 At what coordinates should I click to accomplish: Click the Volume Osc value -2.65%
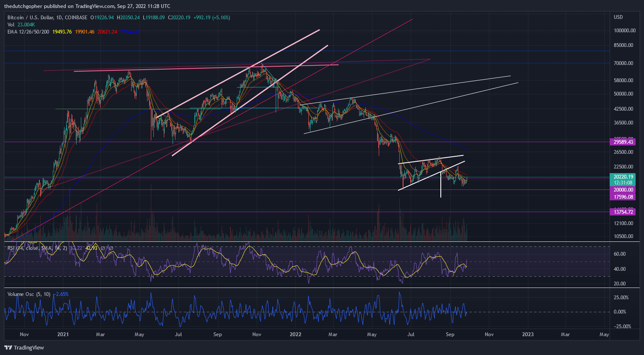[62, 294]
